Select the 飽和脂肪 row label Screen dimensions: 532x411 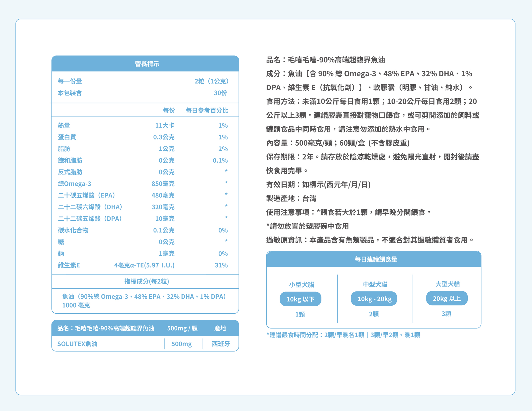click(x=70, y=160)
